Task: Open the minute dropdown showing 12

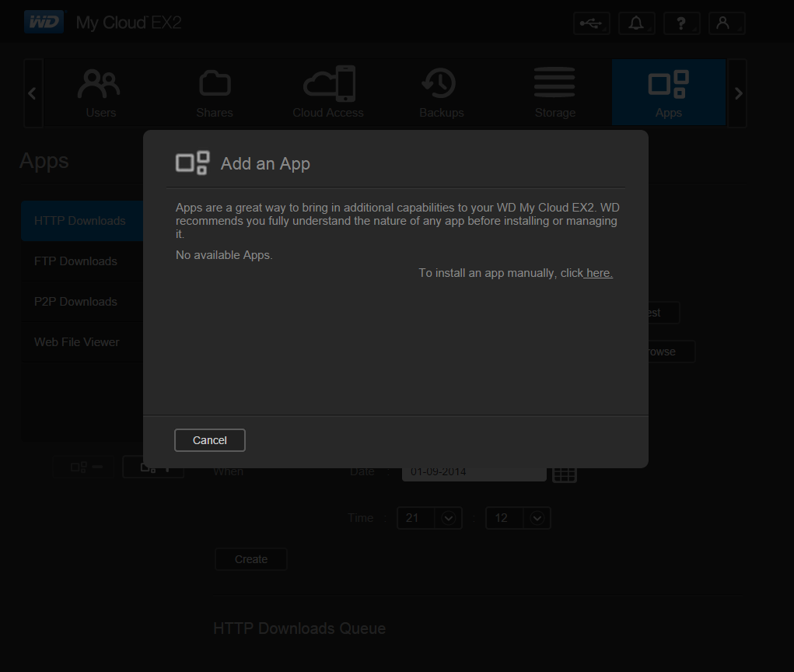Action: (518, 518)
